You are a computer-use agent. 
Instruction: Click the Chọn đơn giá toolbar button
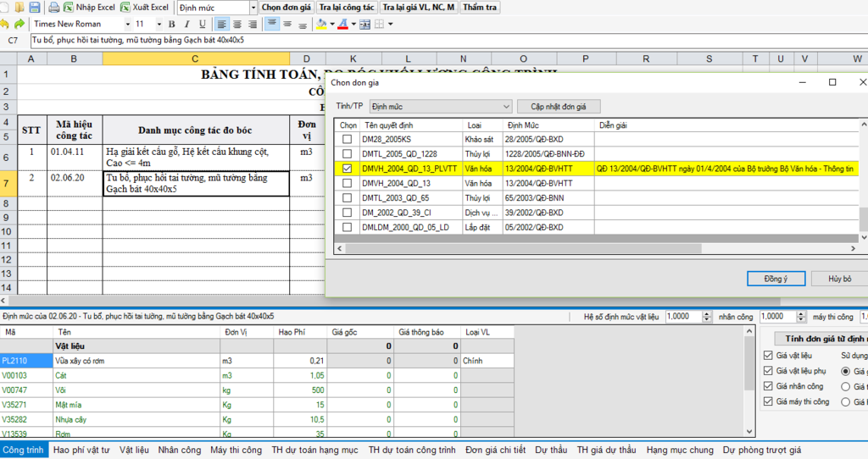tap(287, 7)
